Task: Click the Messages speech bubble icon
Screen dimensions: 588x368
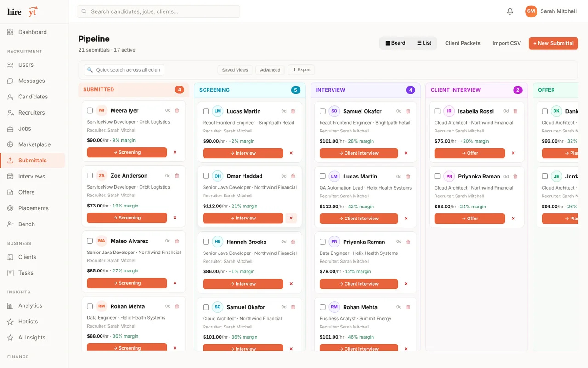Action: pyautogui.click(x=11, y=80)
